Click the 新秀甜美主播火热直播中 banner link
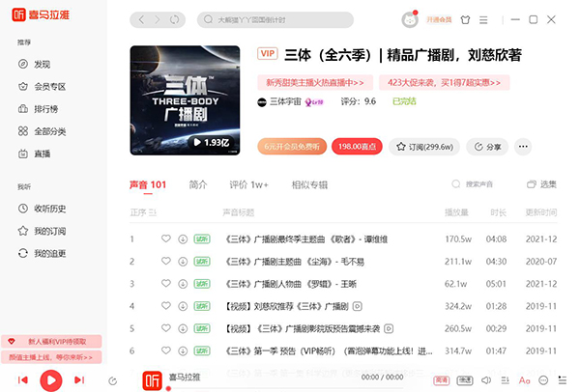The image size is (580, 392). pos(315,82)
